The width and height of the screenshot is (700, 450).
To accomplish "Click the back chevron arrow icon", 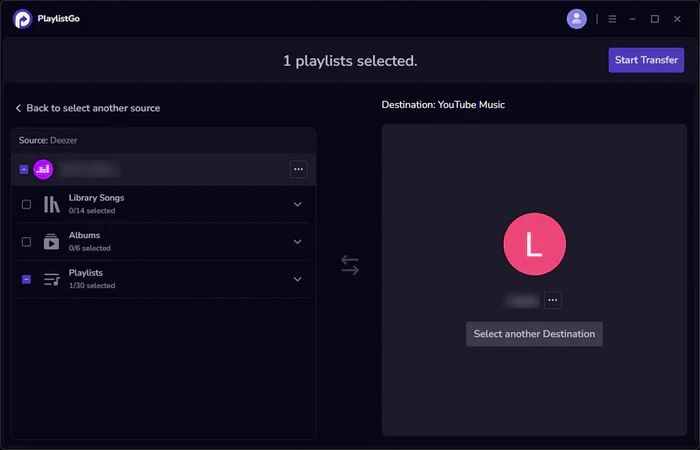I will click(x=18, y=108).
